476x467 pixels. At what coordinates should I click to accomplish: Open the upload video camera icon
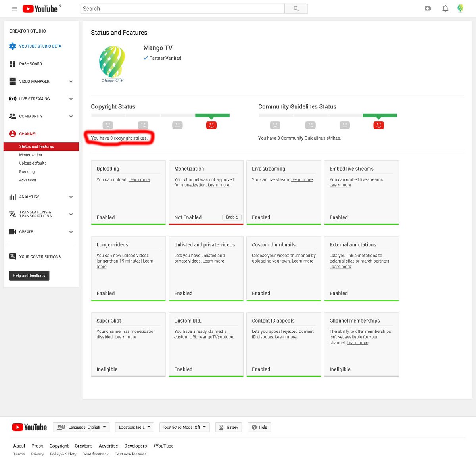tap(428, 8)
